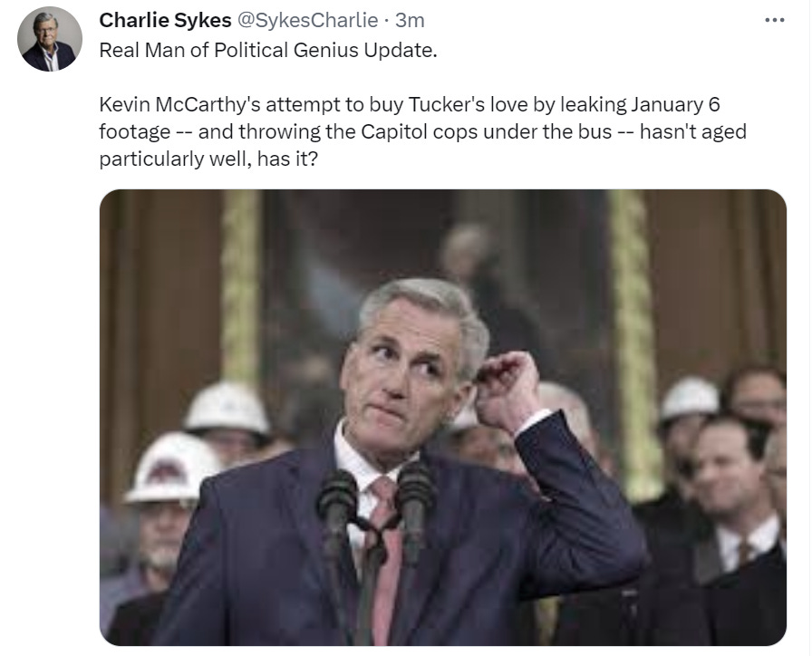Open the @SykesCharlie handle link

[x=307, y=20]
